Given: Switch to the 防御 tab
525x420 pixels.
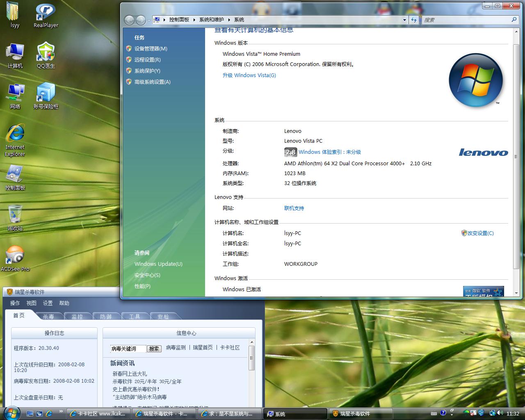Looking at the screenshot, I should (106, 316).
